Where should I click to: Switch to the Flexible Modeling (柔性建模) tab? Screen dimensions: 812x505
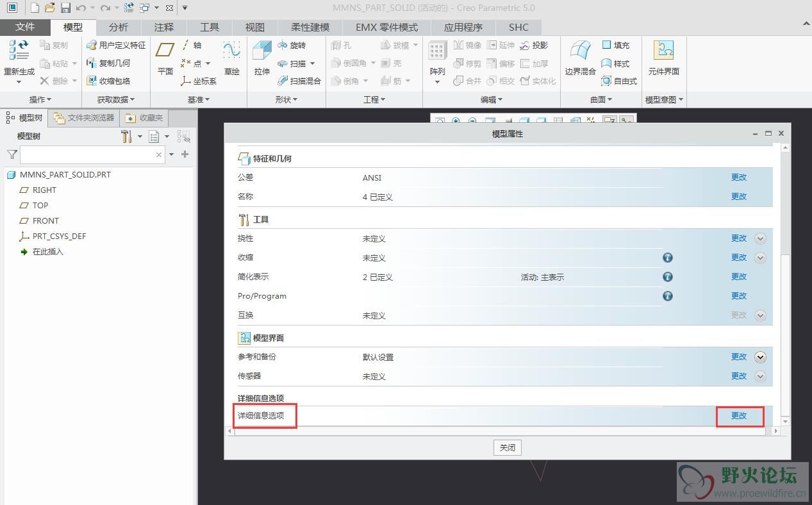coord(310,27)
